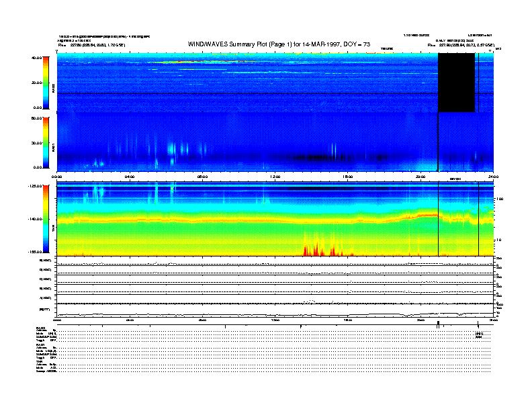Viewport: 532px width, 411px height.
Task: Click the 20:00 tick label under RAD1 spectrogram
Action: tap(420, 177)
